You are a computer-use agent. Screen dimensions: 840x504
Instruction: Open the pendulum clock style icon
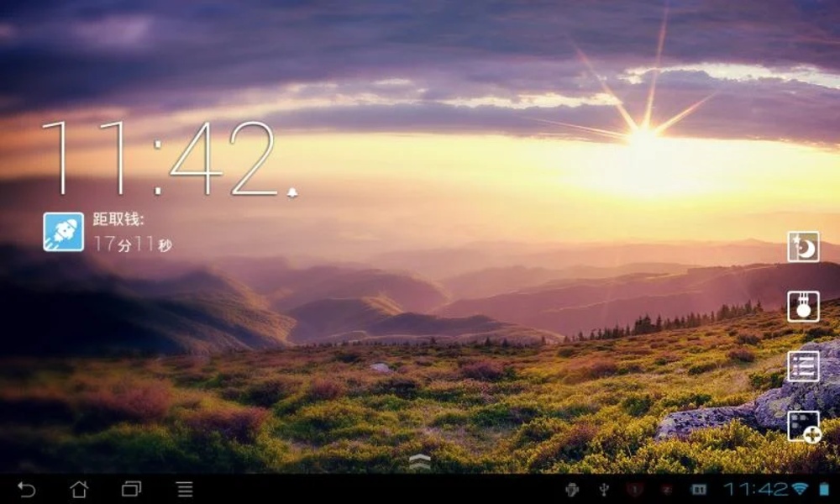(803, 307)
